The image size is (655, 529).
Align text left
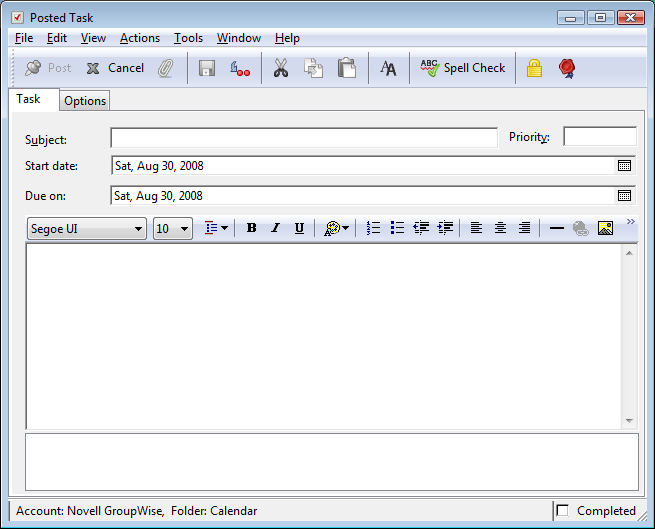coord(476,228)
